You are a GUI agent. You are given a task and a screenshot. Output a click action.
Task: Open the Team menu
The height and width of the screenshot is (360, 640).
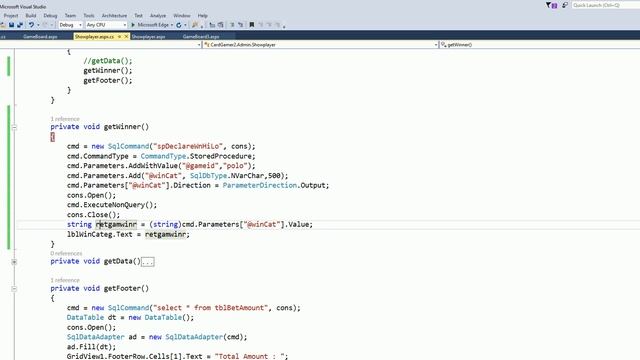tap(70, 16)
